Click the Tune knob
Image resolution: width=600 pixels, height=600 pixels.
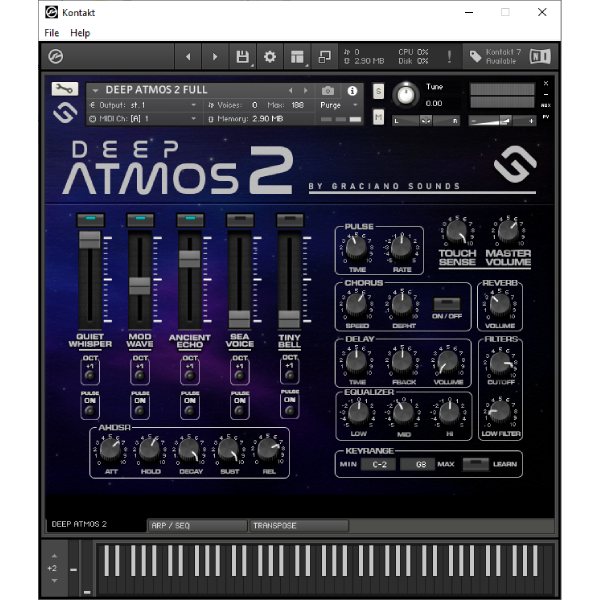pos(406,95)
